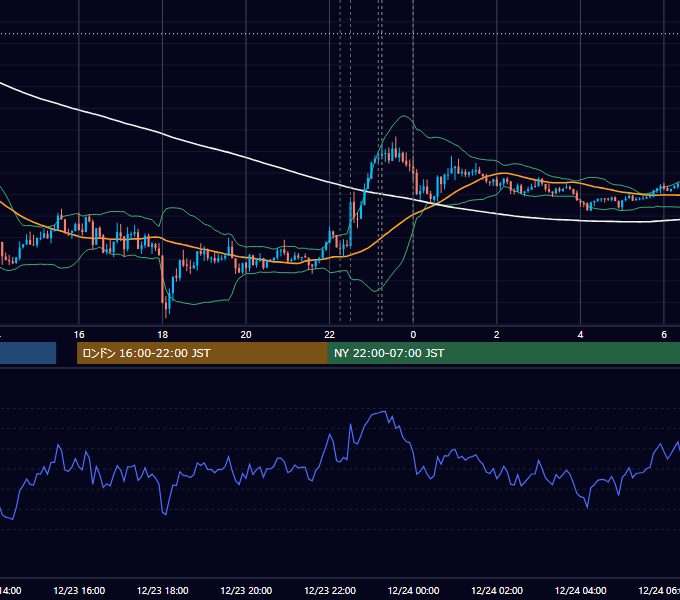Click the hour 18 axis label

[163, 335]
